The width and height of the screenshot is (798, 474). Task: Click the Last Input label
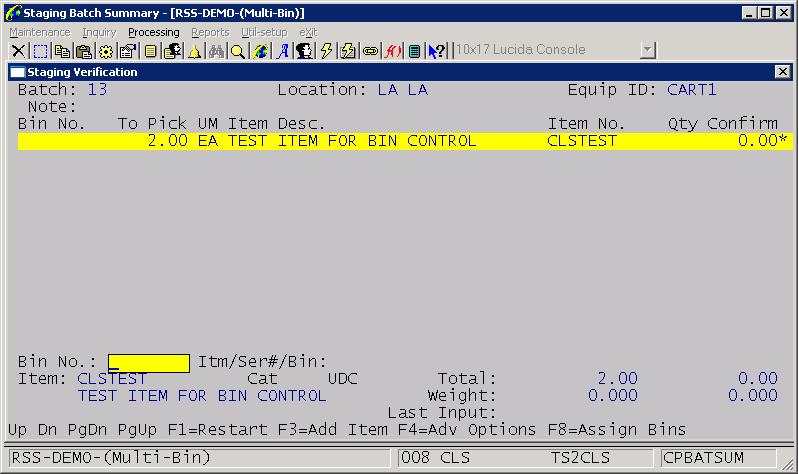442,412
